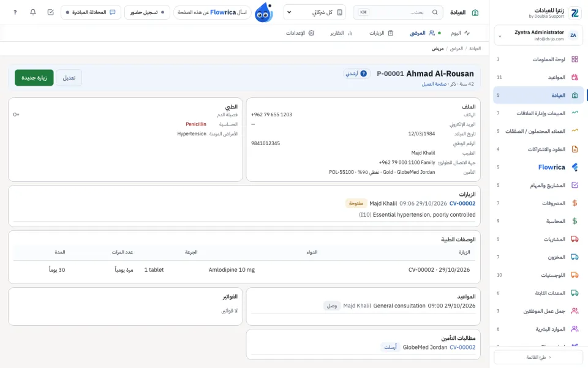Viewport: 588px width, 368px height.
Task: Click the Edit patient button
Action: 69,78
